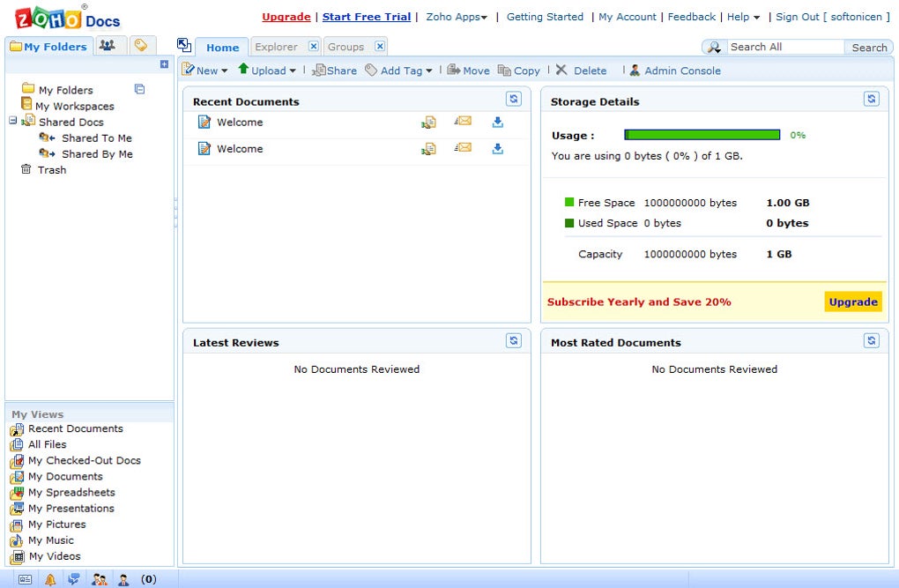Viewport: 899px width, 588px height.
Task: Click the card icon at status bar left
Action: pyautogui.click(x=25, y=579)
